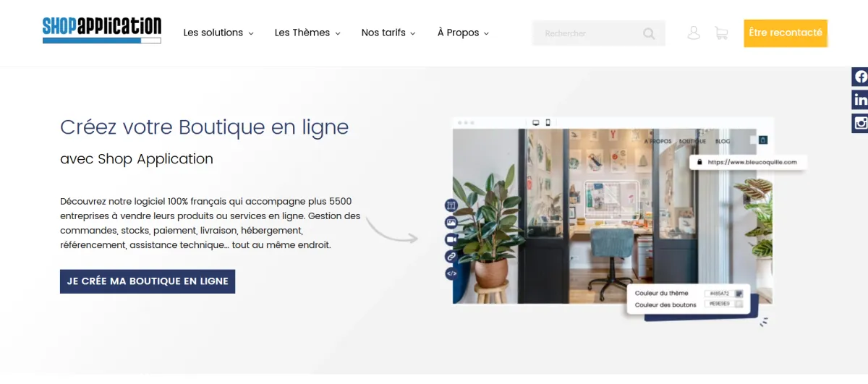The image size is (868, 384).
Task: Click the image icon in the mockup sidebar
Action: (x=451, y=223)
